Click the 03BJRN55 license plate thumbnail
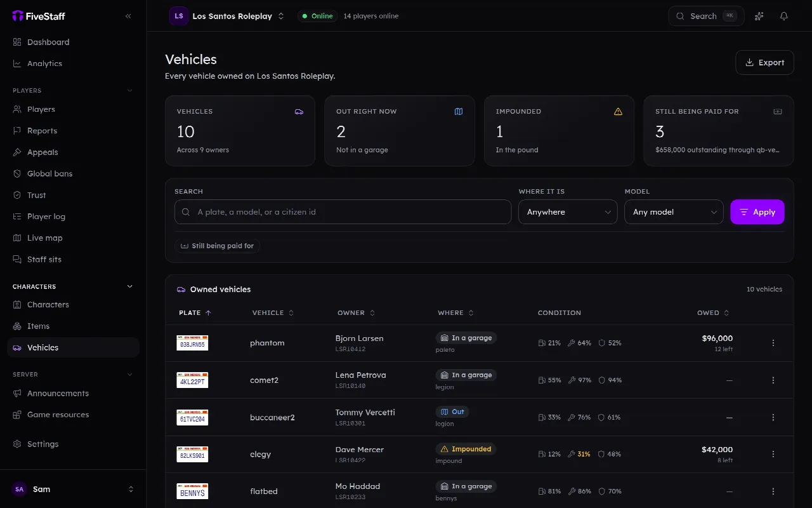This screenshot has height=508, width=812. pos(192,343)
